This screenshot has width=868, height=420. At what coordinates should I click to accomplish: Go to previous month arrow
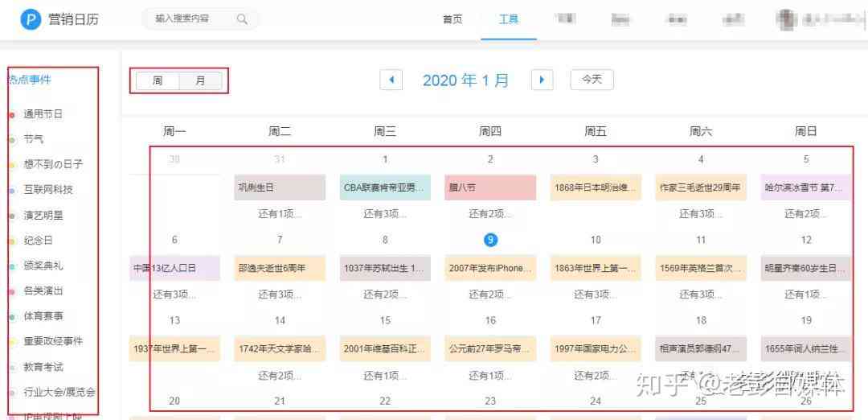pos(391,80)
